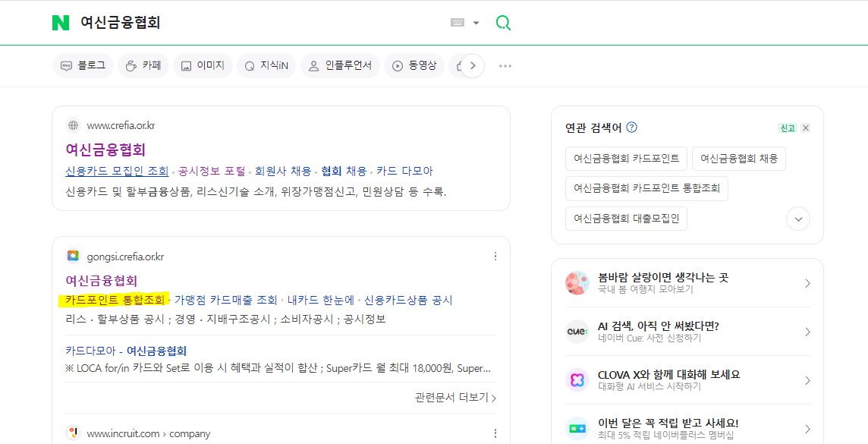Viewport: 868px width, 444px height.
Task: Expand related searches with down chevron
Action: [x=798, y=219]
